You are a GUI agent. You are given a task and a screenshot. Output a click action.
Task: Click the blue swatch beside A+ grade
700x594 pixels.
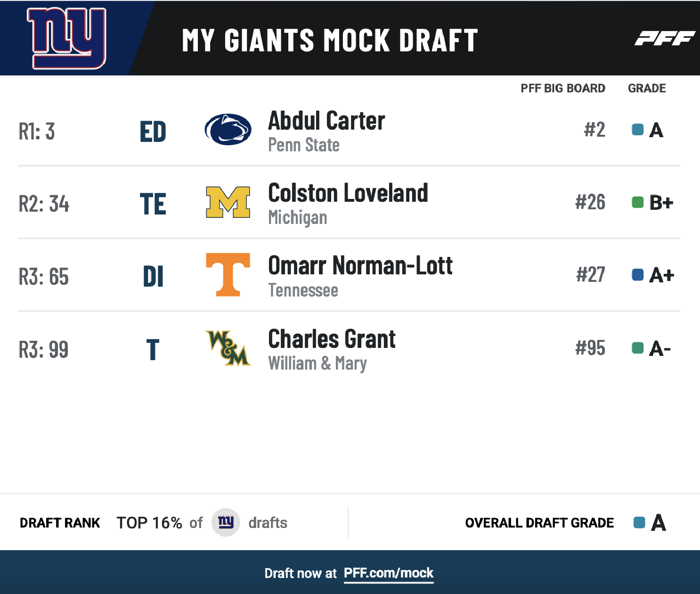[638, 275]
